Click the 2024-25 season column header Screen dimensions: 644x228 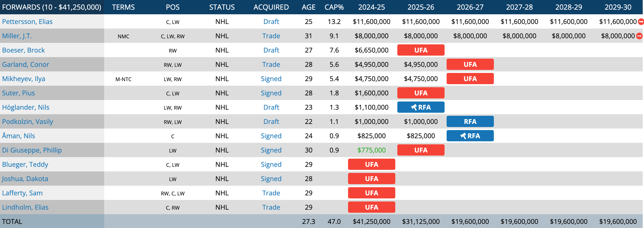371,7
